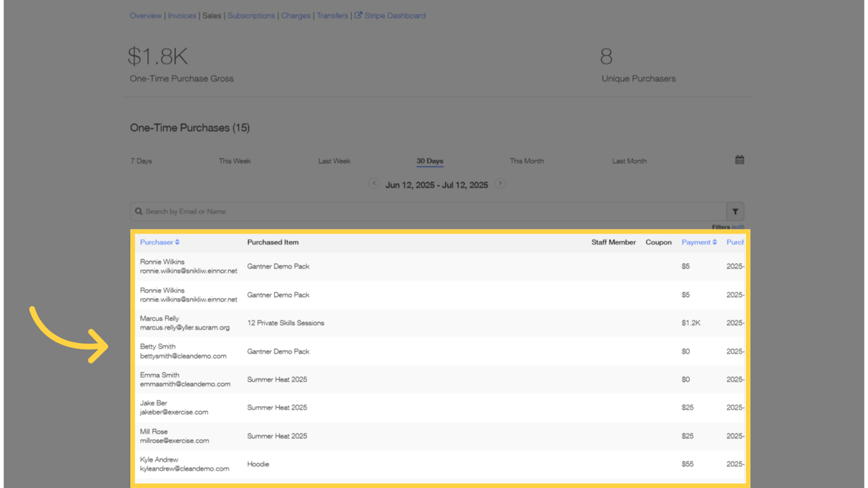
Task: Click the external-link icon beside Stripe Dashboard
Action: pos(359,15)
